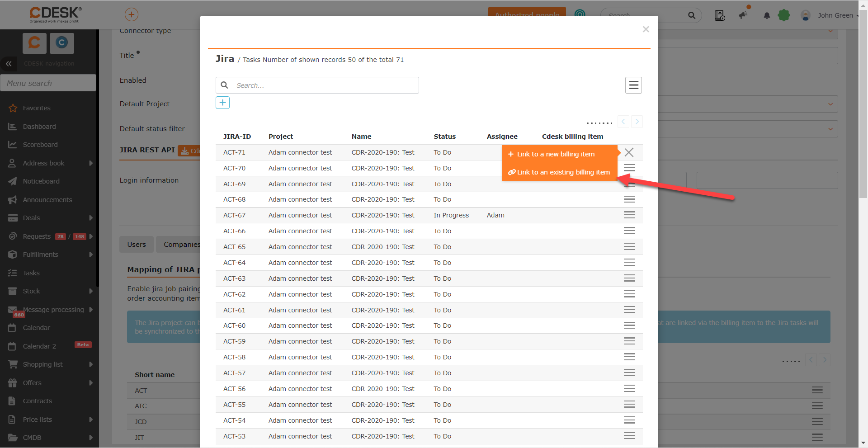Expand Fulfillments submenu
This screenshot has width=868, height=448.
pos(91,255)
